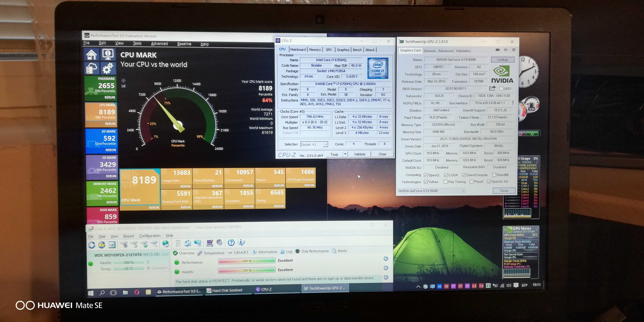Switch to the Bench tab in CPU-Z
This screenshot has width=644, height=322.
coord(357,50)
